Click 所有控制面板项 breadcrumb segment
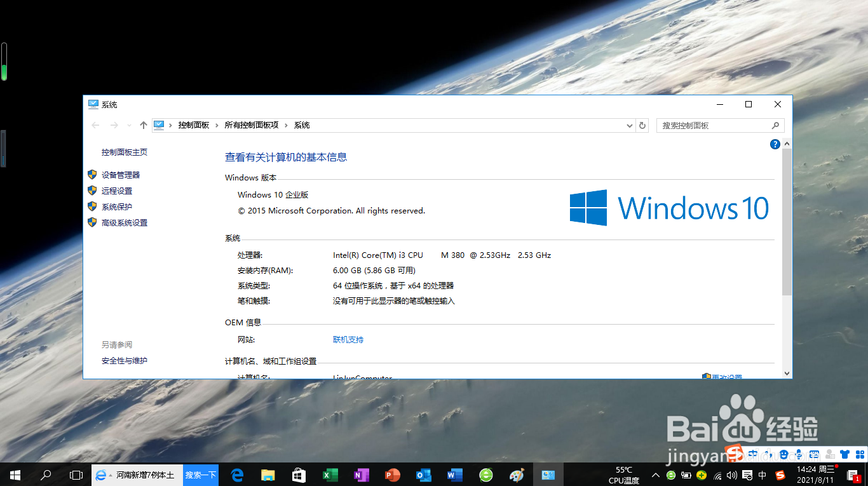Screen dimensions: 868x486 coord(252,125)
